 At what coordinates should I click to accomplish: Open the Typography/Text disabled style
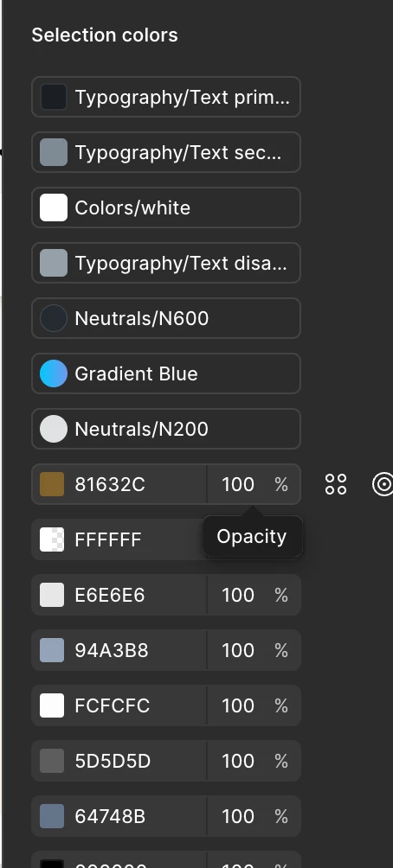165,263
